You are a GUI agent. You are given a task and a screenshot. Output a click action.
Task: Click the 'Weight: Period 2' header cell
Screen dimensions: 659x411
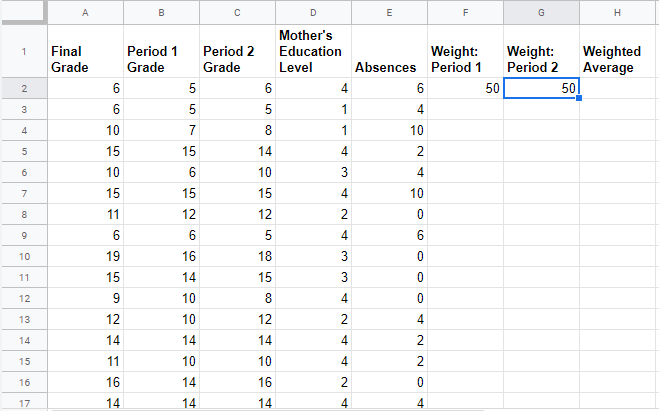coord(541,51)
